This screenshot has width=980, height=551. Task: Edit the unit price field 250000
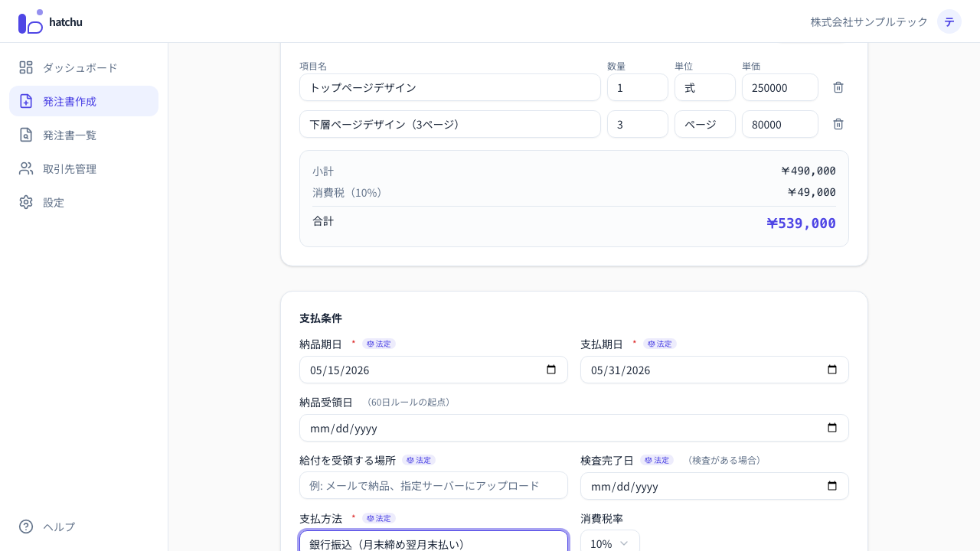click(780, 87)
